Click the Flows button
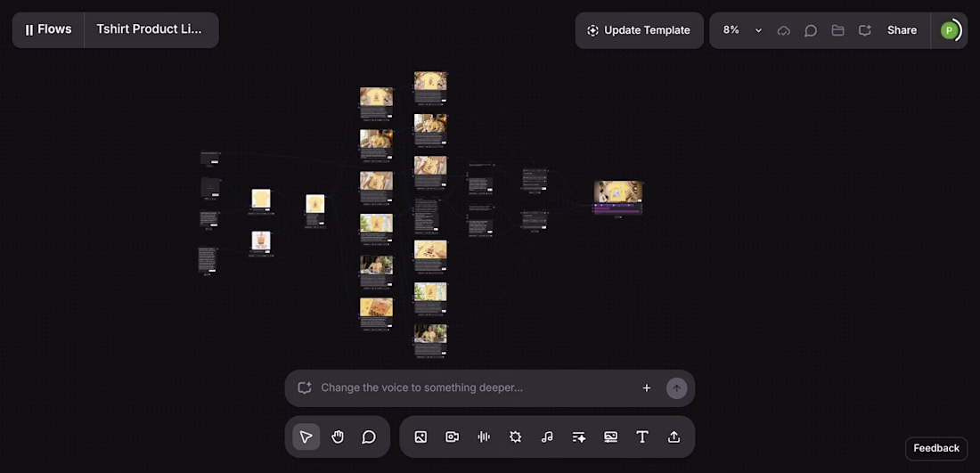The image size is (980, 473). pyautogui.click(x=48, y=29)
